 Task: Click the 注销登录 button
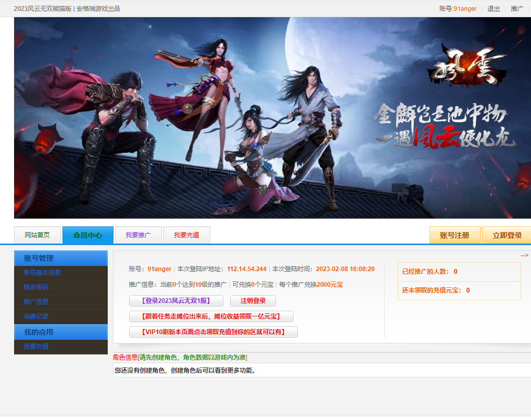(253, 301)
